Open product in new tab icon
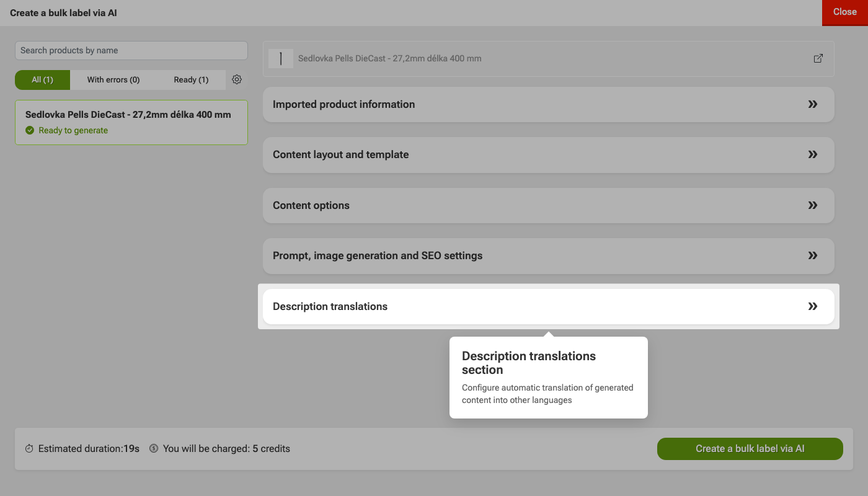Screen dimensions: 868x496 pos(818,58)
